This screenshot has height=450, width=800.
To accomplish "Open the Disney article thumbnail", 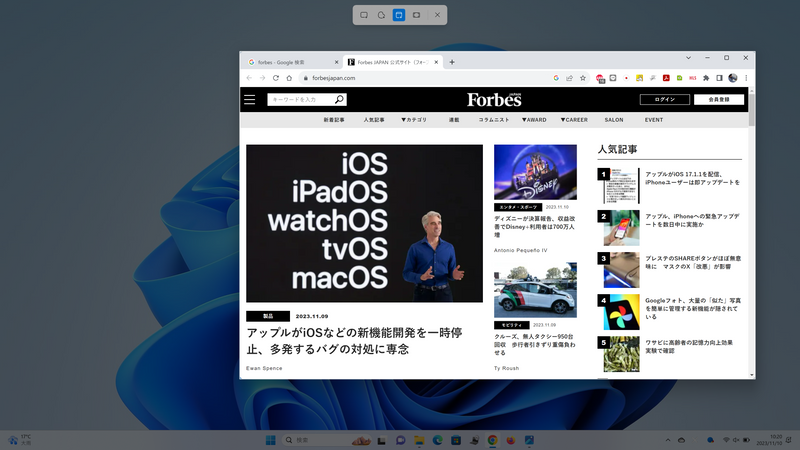I will (535, 172).
